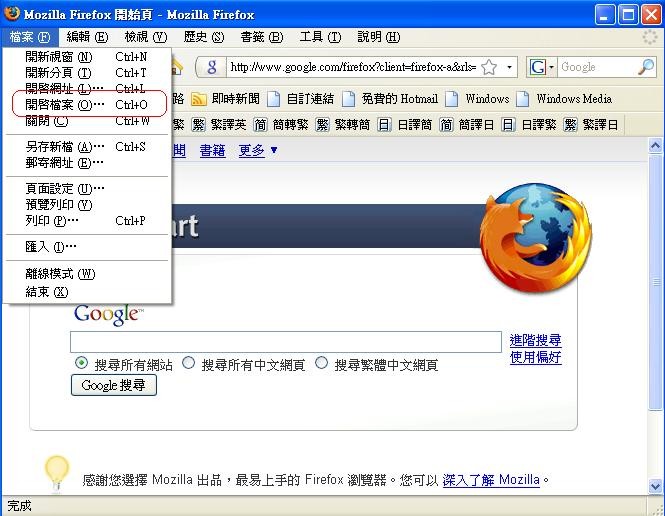The height and width of the screenshot is (516, 665).
Task: Click the Google 搜尋 button
Action: coord(114,385)
